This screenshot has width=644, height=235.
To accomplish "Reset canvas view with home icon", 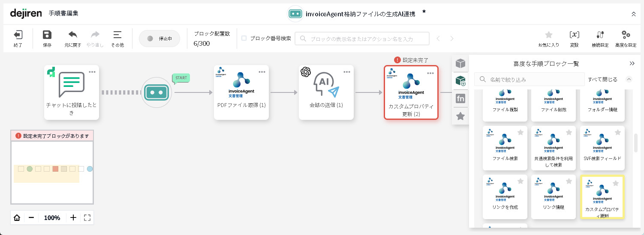I will 17,217.
